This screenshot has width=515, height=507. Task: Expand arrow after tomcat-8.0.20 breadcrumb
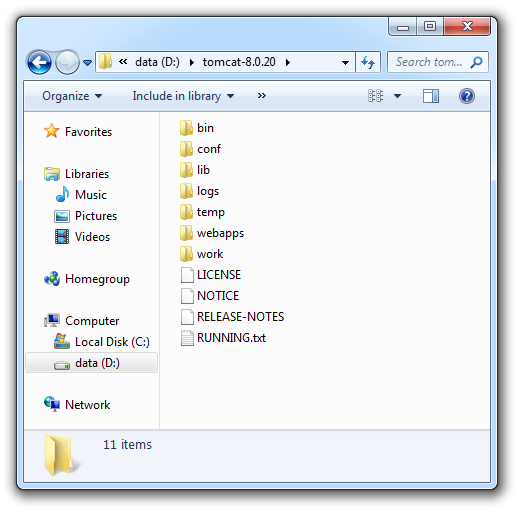pyautogui.click(x=288, y=62)
